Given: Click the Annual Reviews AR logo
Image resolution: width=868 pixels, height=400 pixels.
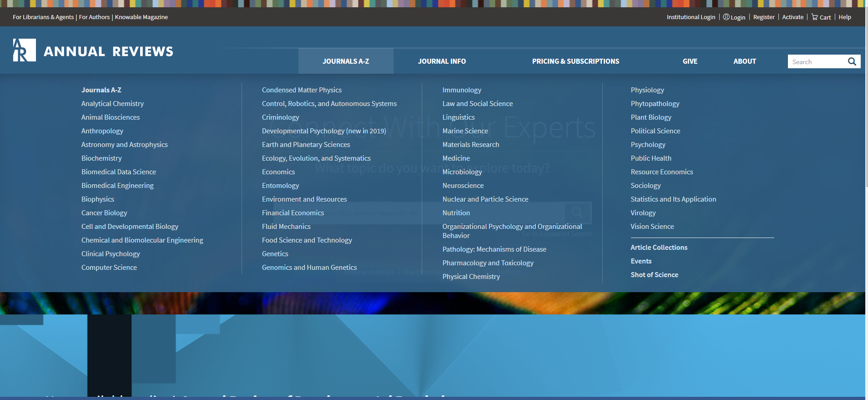Looking at the screenshot, I should tap(24, 50).
